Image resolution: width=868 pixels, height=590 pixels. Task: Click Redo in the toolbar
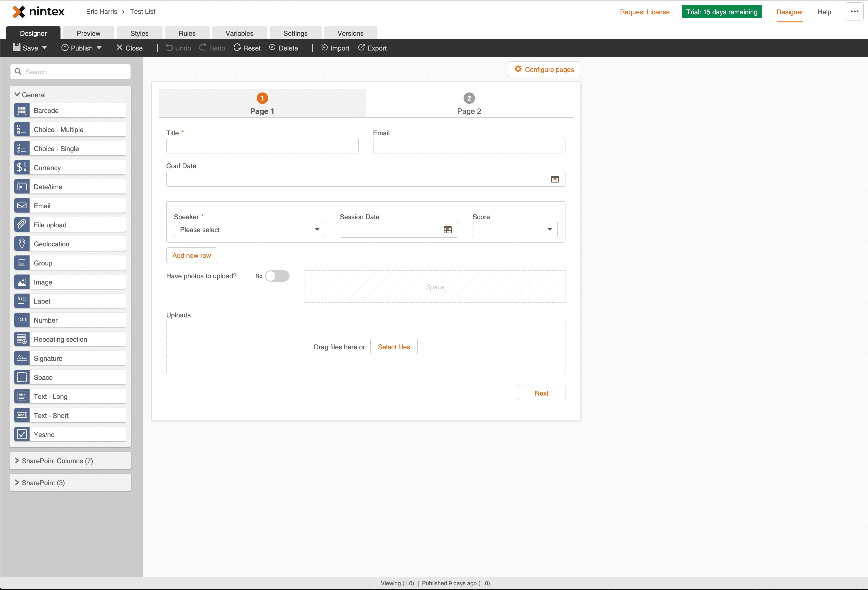[x=212, y=48]
